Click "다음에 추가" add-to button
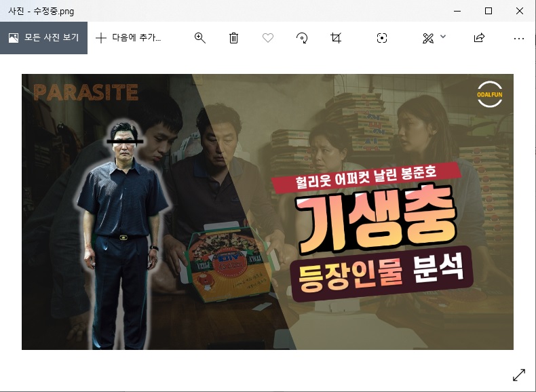This screenshot has width=536, height=392. pyautogui.click(x=128, y=37)
